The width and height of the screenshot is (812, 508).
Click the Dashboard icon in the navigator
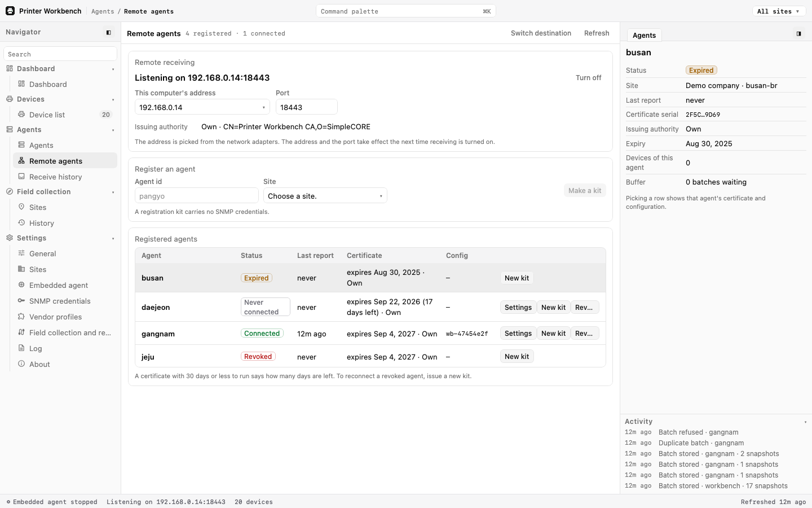pos(21,84)
